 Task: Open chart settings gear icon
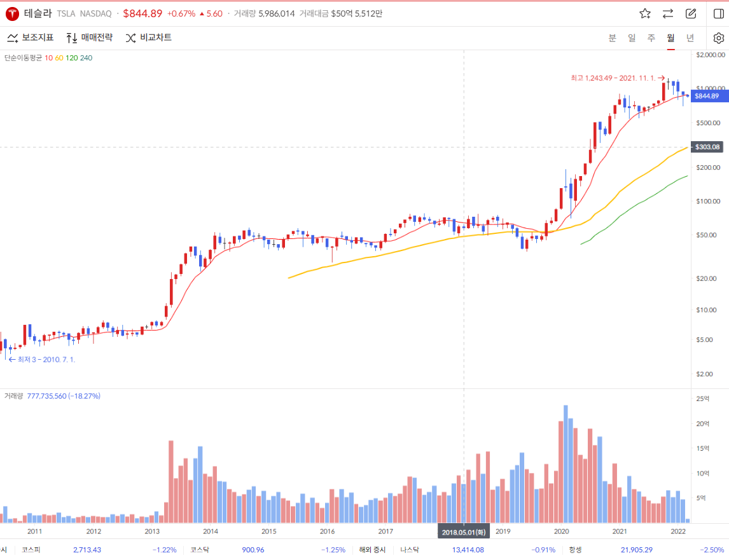(719, 38)
